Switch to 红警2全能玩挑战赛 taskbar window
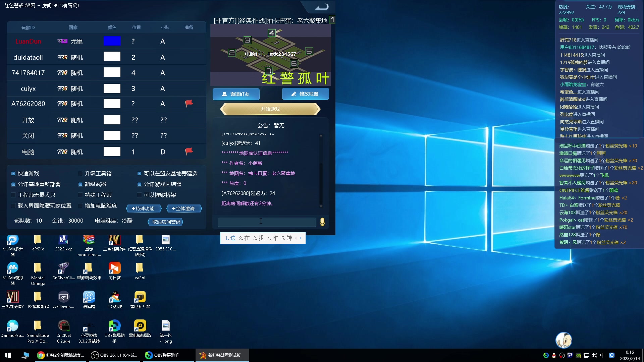The height and width of the screenshot is (362, 644). pos(61,355)
